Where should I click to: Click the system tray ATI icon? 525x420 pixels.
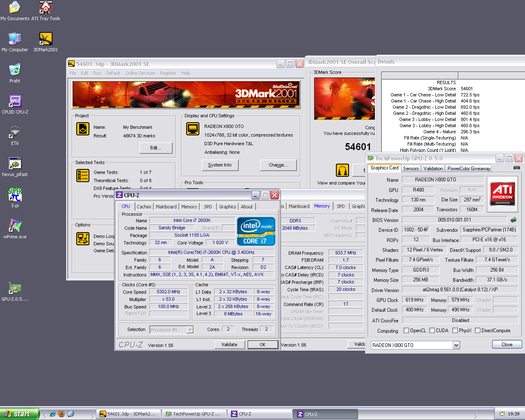pyautogui.click(x=502, y=414)
